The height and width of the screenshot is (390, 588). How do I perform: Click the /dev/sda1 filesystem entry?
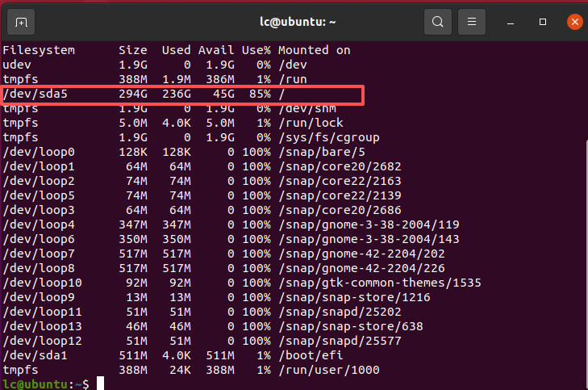(35, 357)
